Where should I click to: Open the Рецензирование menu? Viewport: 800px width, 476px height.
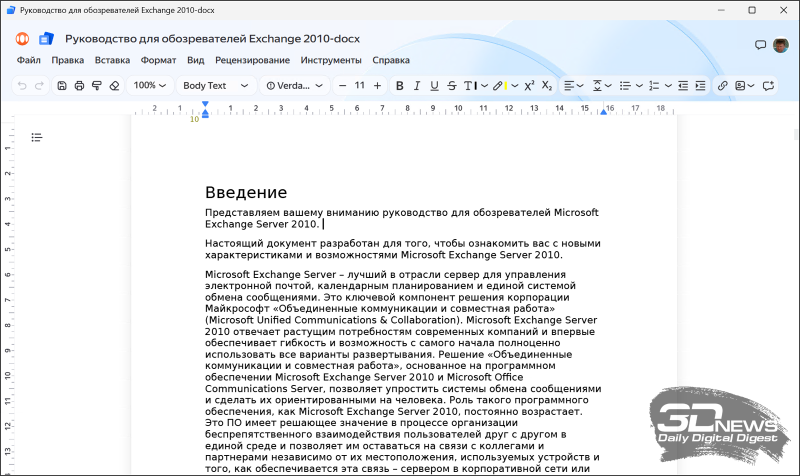click(252, 60)
